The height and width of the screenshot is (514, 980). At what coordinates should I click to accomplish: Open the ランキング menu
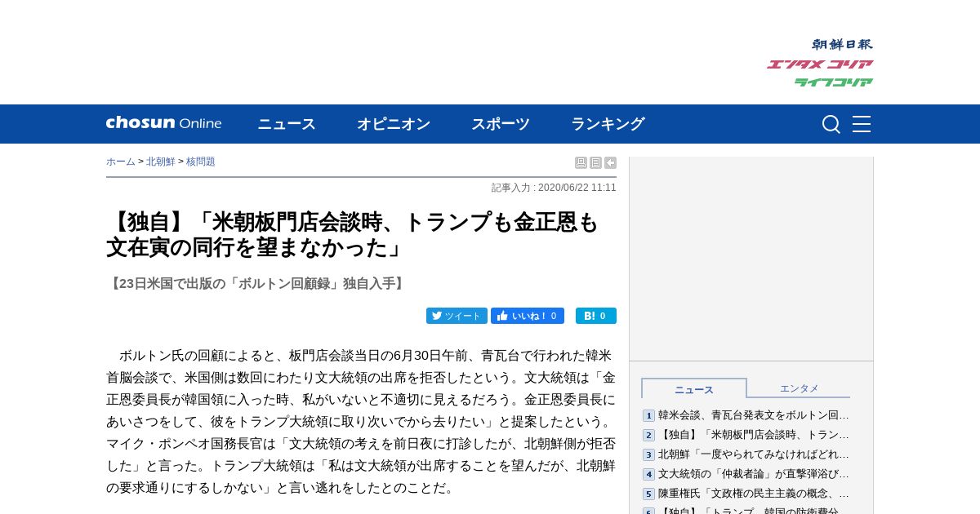[608, 124]
